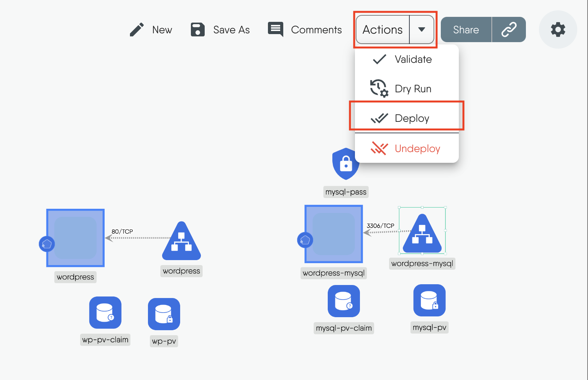Select the mysql-pass secret icon
This screenshot has width=588, height=380.
click(345, 164)
